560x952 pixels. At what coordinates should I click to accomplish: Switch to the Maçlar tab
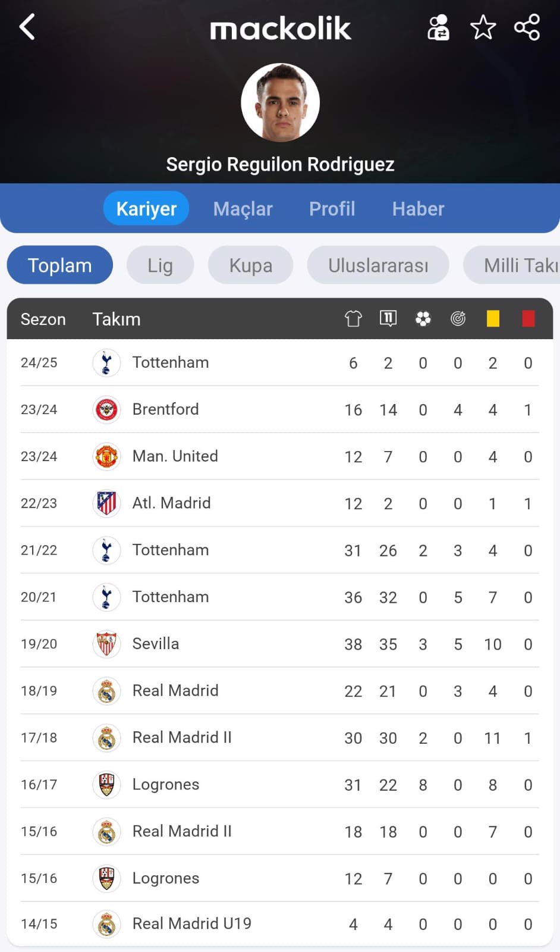[x=243, y=209]
